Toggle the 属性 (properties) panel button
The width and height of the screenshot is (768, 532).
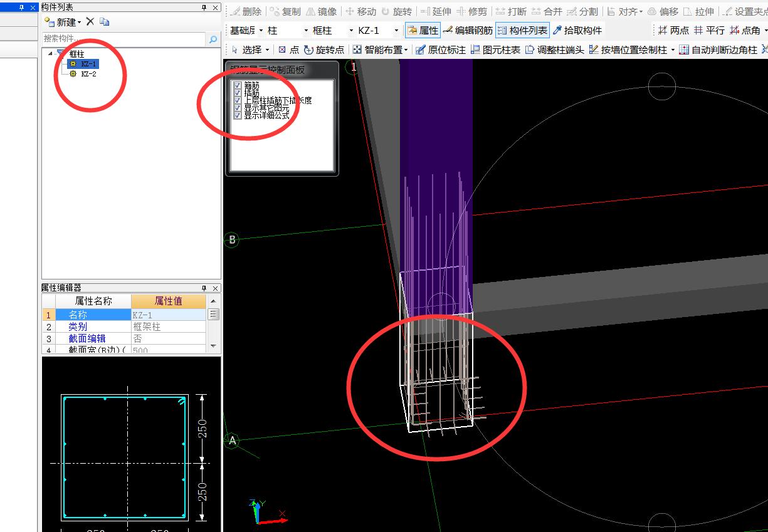(423, 30)
